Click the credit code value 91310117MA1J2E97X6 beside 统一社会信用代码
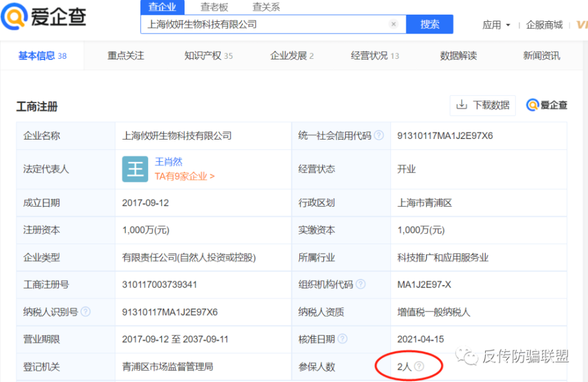Viewport: 588px width, 382px height. click(x=445, y=135)
